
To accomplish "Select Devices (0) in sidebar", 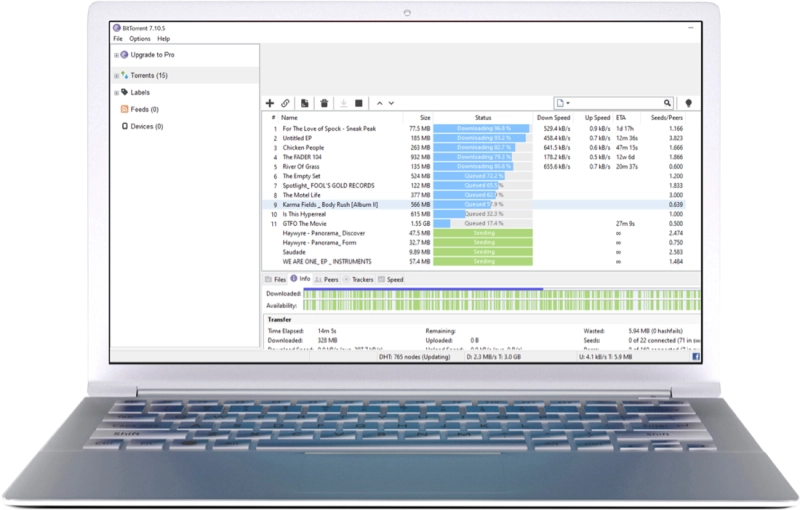I will (146, 126).
